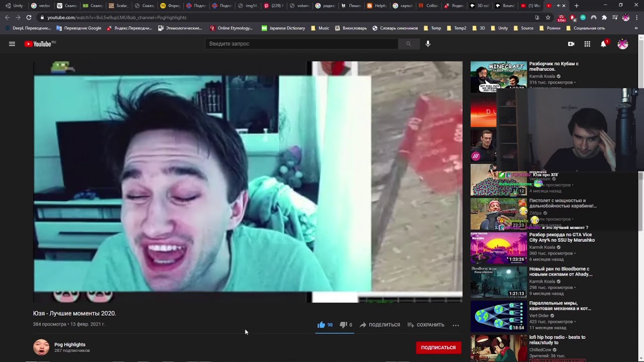Share the video via Поделиться
Image resolution: width=644 pixels, height=362 pixels.
380,325
